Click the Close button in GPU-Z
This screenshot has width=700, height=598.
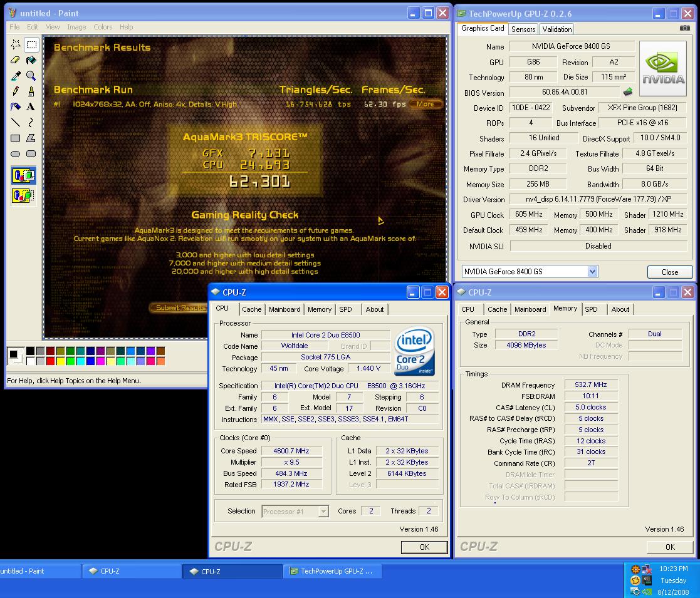pos(670,272)
